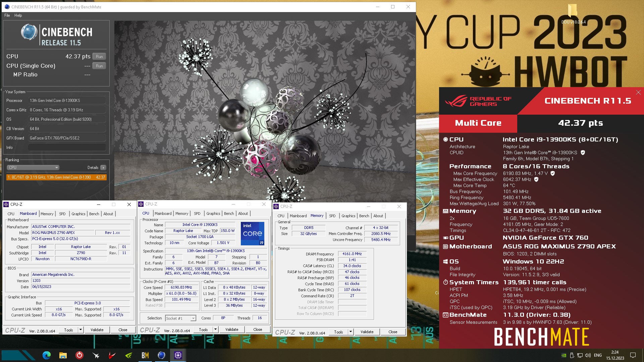The width and height of the screenshot is (644, 362).
Task: Click the safely remove hardware USB tray icon
Action: (x=572, y=355)
